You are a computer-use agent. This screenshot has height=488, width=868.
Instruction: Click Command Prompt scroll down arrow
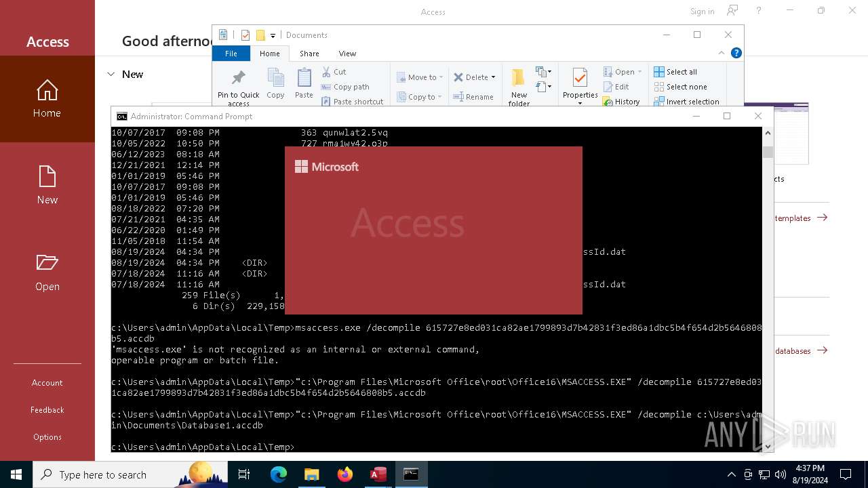click(768, 446)
